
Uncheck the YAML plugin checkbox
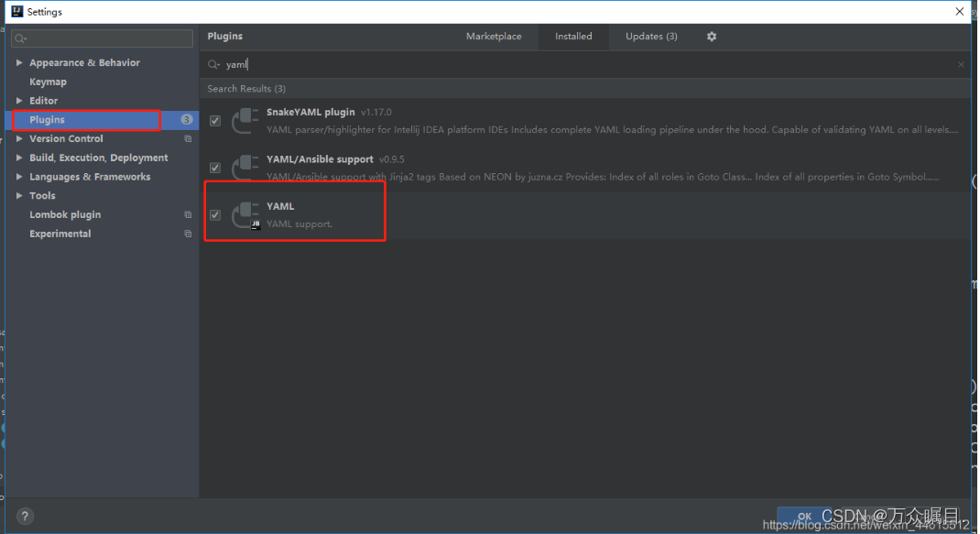coord(215,215)
